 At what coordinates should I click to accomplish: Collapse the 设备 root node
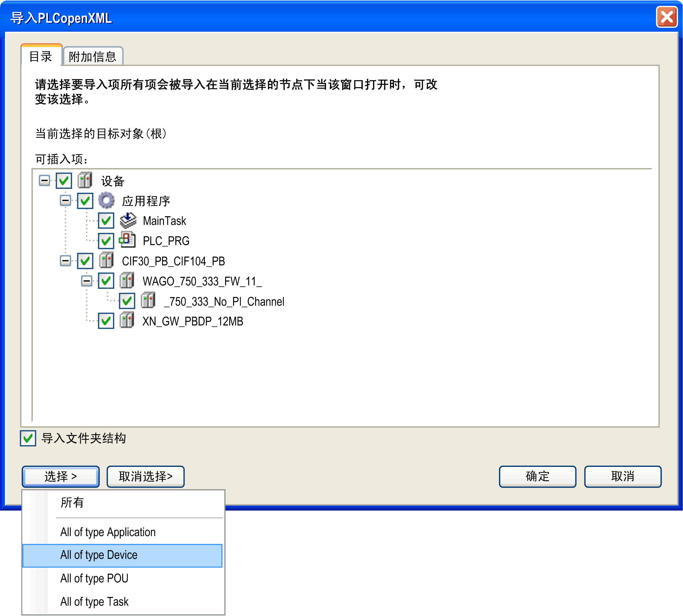[x=44, y=180]
